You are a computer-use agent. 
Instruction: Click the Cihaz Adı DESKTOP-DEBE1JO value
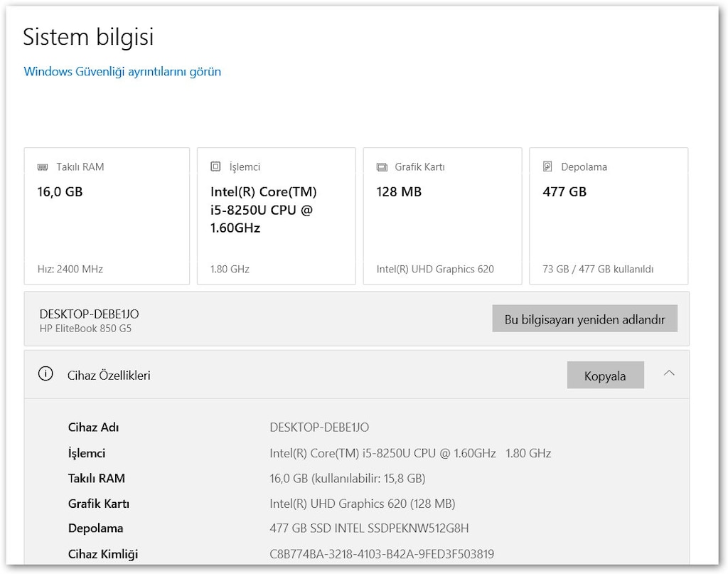(x=319, y=427)
